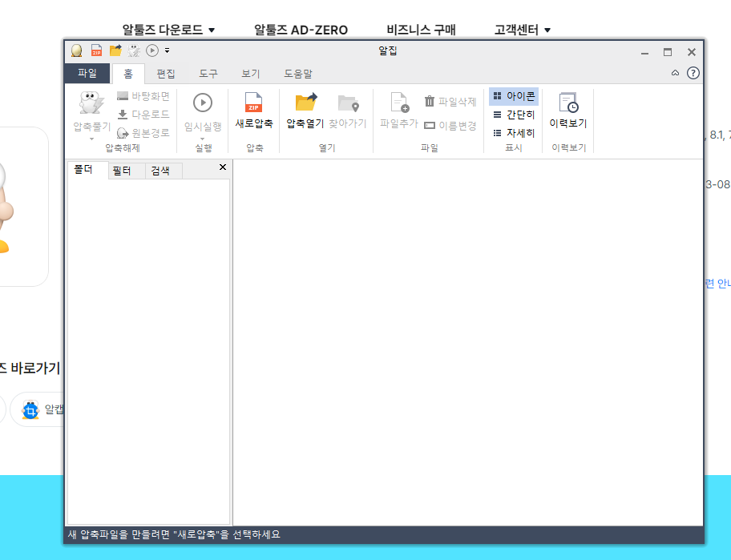Select the 홈 ribbon tab

click(x=128, y=74)
